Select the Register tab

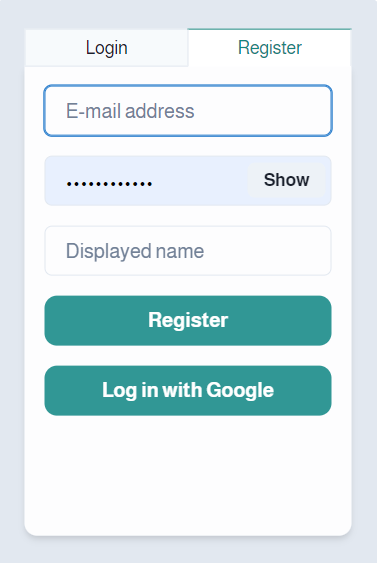pyautogui.click(x=269, y=47)
